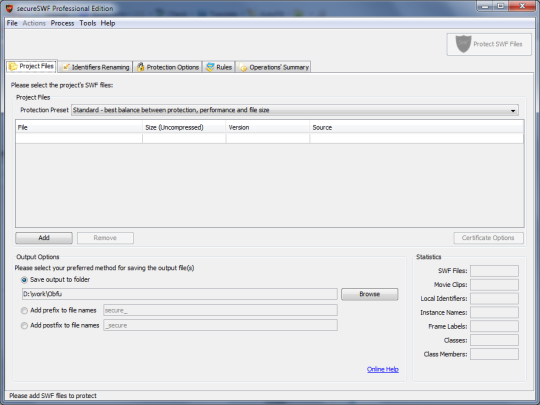540x405 pixels.
Task: Open the Online Help link
Action: [383, 369]
